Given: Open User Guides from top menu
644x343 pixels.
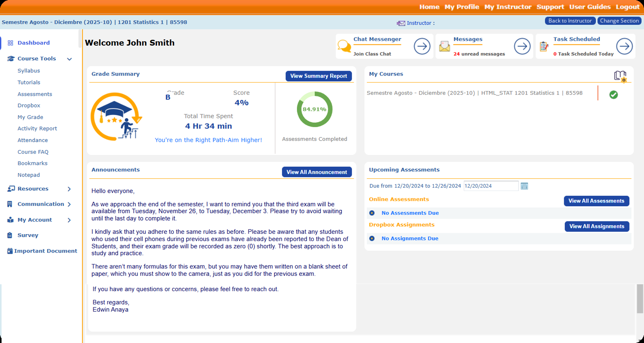Looking at the screenshot, I should click(590, 7).
